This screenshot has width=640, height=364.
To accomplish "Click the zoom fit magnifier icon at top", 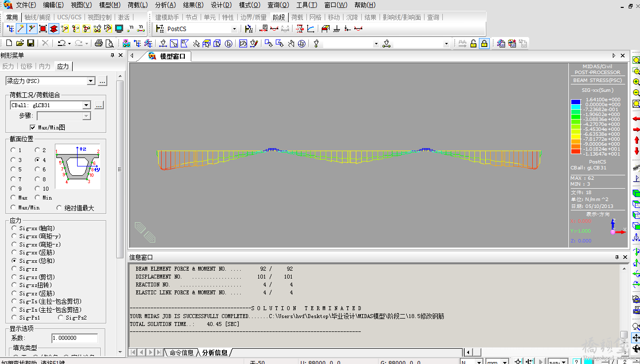I will click(x=636, y=60).
